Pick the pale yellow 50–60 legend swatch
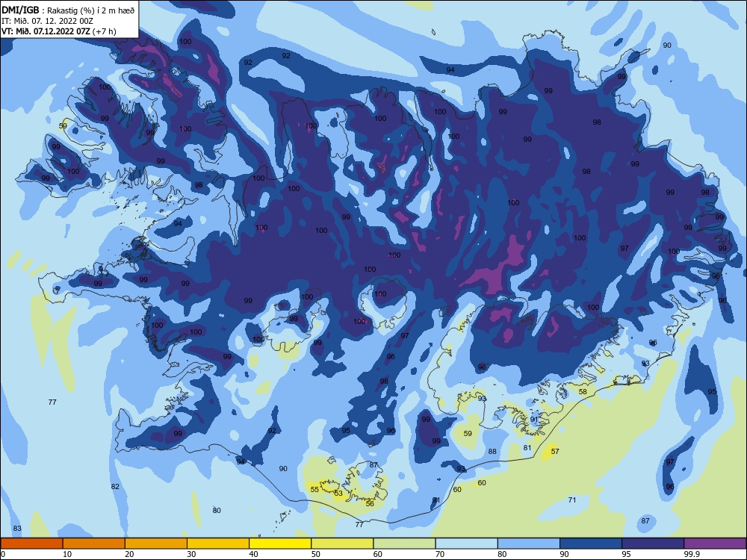Screen dimensions: 747x560 [x=342, y=544]
